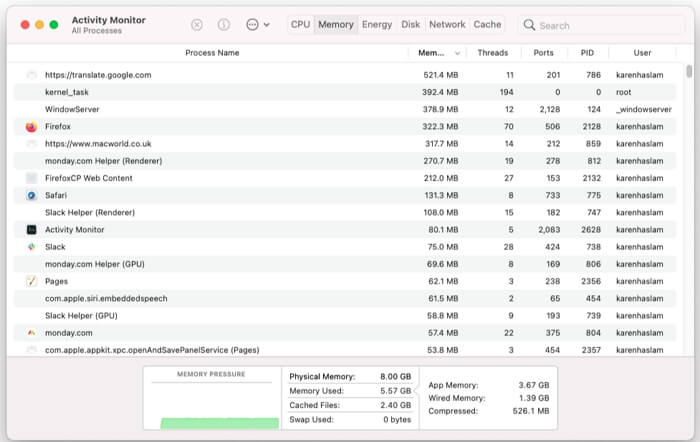Switch to the Cache tab
The width and height of the screenshot is (700, 442).
point(487,25)
